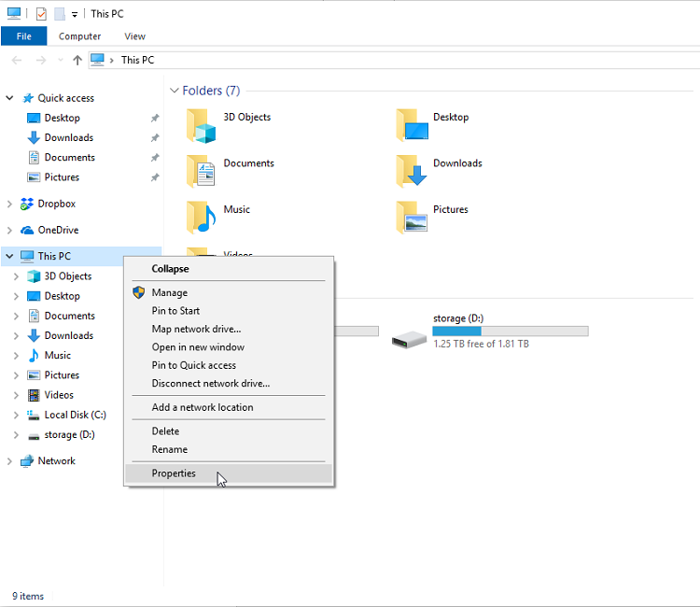Select Videos film icon in tree
700x607 pixels.
[34, 395]
